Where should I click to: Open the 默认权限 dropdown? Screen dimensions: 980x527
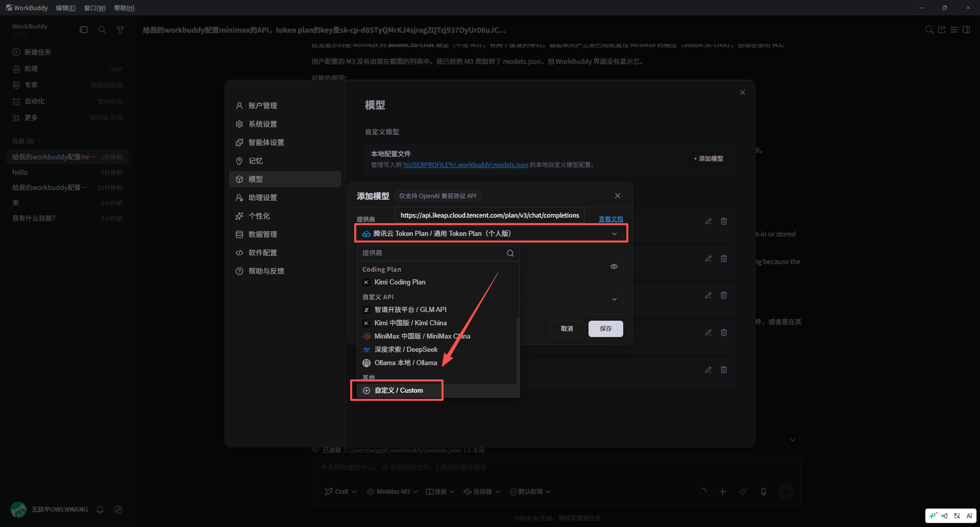click(530, 492)
